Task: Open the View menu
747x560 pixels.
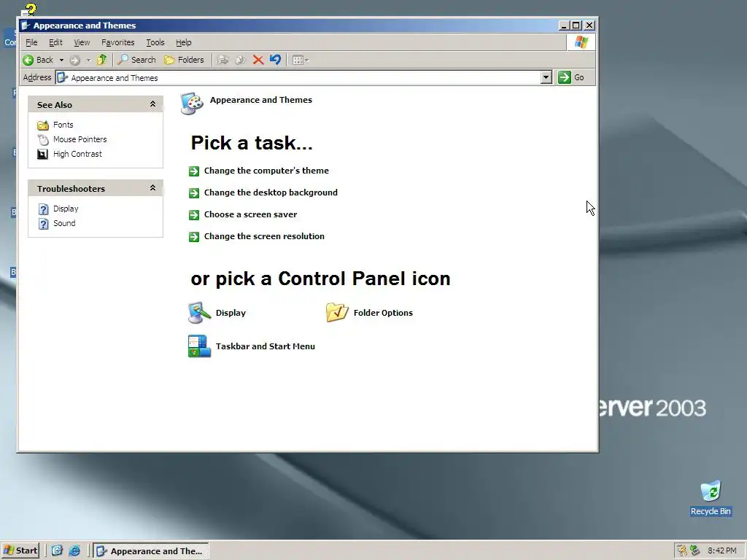Action: [x=82, y=42]
